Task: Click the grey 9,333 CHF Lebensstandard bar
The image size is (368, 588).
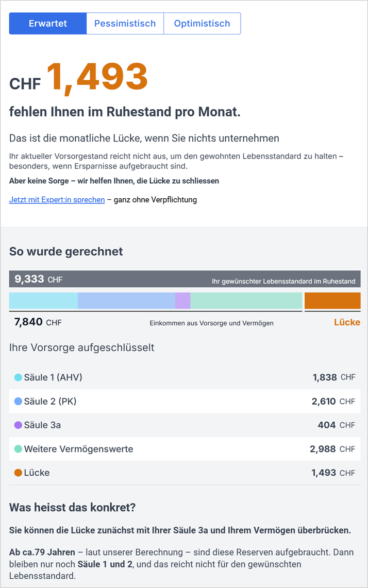Action: pos(185,279)
